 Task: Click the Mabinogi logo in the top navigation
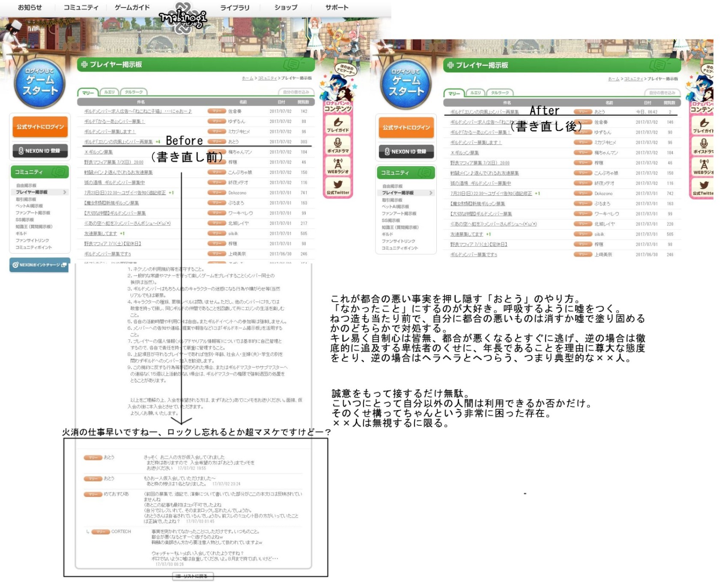pyautogui.click(x=183, y=17)
